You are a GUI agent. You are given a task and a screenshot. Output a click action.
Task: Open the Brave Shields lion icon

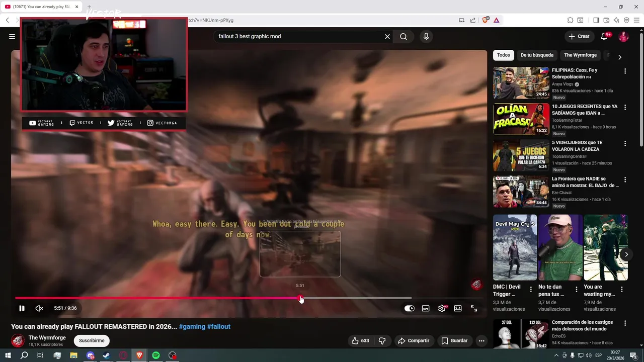coord(486,20)
